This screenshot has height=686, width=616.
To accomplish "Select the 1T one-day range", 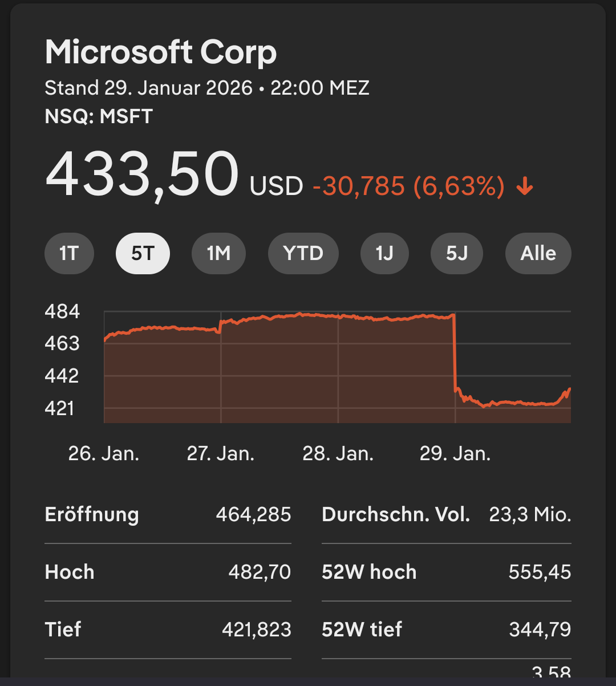I will pos(69,253).
